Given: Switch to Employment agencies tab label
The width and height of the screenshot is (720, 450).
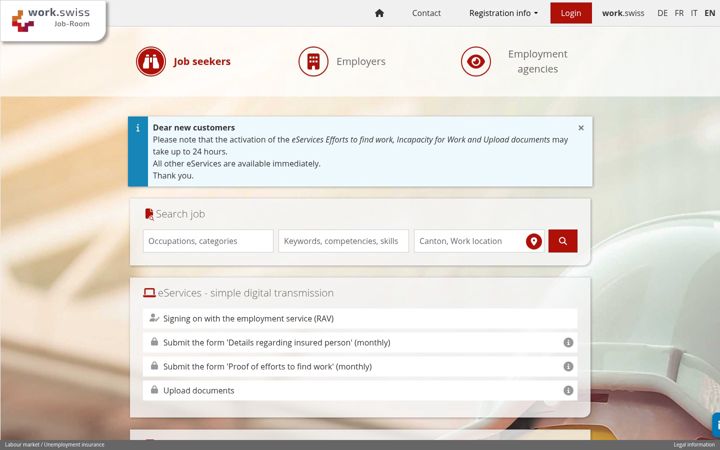Looking at the screenshot, I should tap(538, 61).
